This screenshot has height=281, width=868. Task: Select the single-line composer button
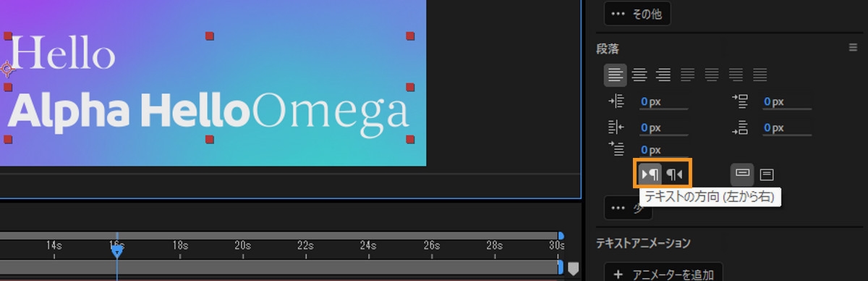742,175
